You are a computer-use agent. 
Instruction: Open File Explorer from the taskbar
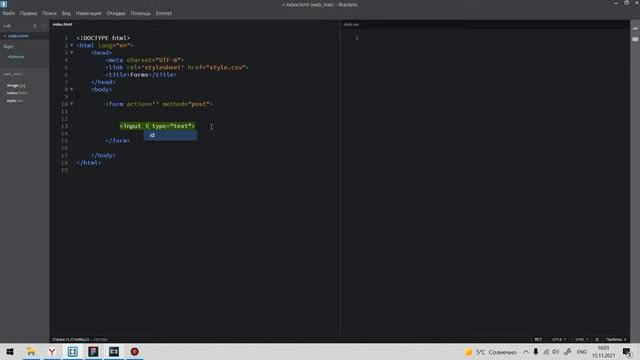click(x=31, y=352)
